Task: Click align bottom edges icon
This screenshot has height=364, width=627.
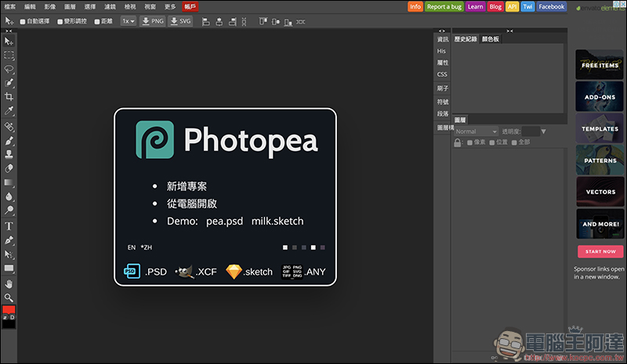Action: [288, 22]
